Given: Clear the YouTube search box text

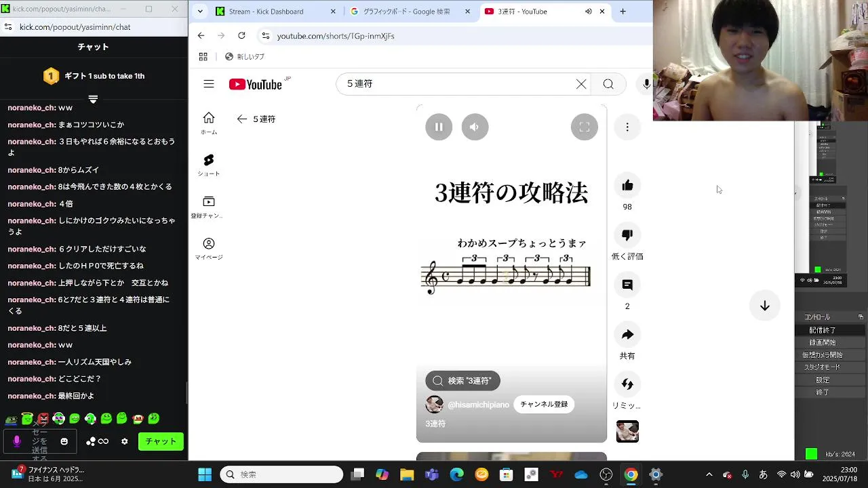Looking at the screenshot, I should pyautogui.click(x=581, y=84).
